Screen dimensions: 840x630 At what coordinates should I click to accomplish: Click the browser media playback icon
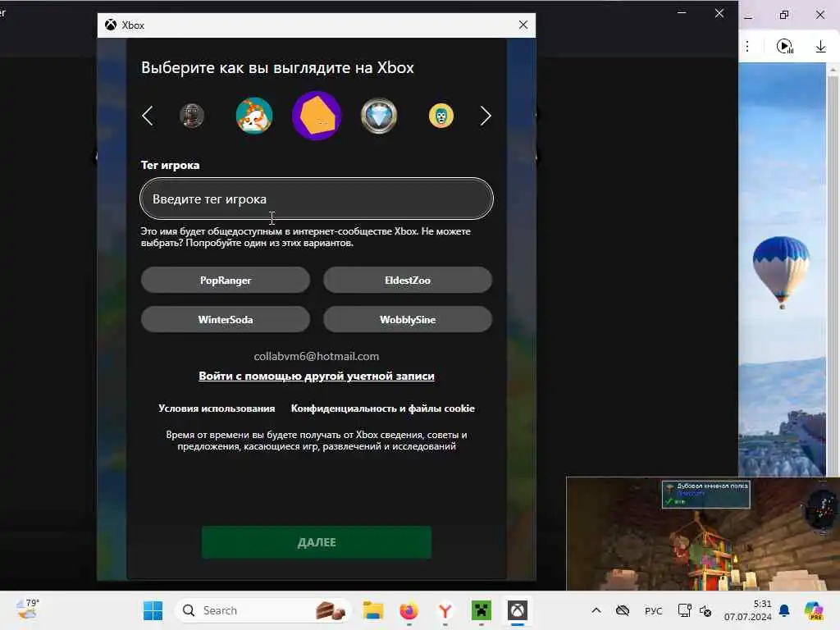click(785, 47)
